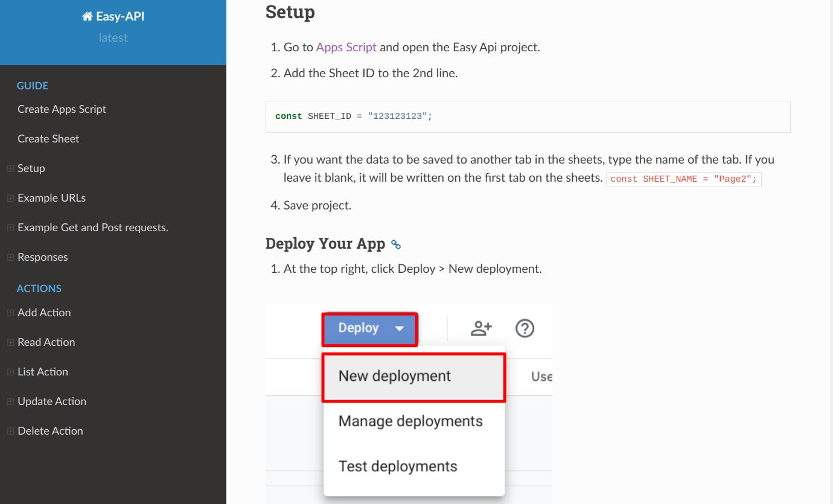This screenshot has width=833, height=504.
Task: Click the permalink icon next to Deploy Your App
Action: pos(396,244)
